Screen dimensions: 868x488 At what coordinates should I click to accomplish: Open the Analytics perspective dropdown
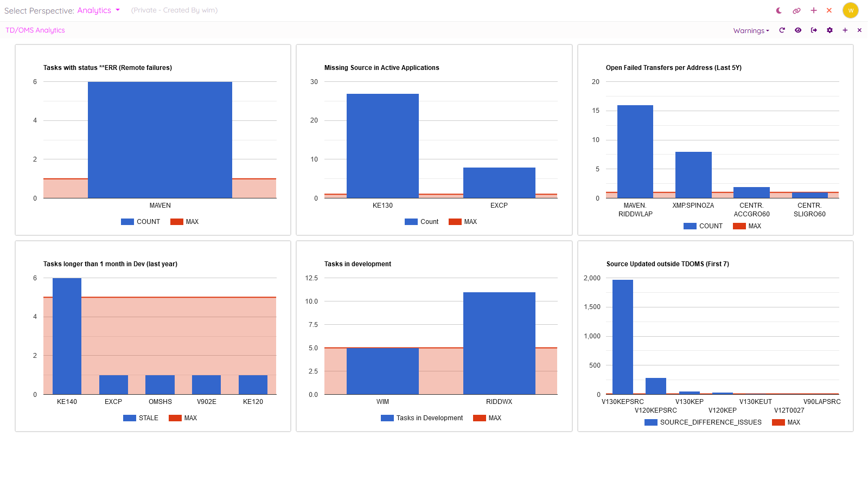98,10
